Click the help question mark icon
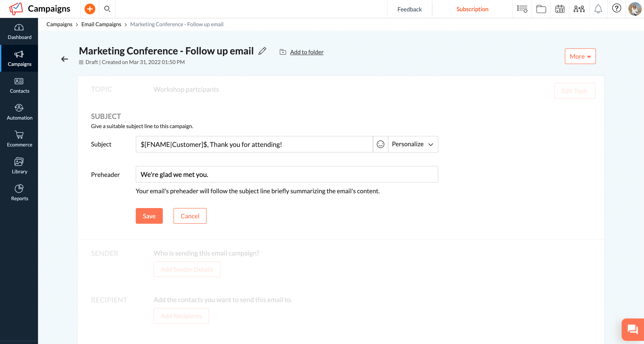Viewport: 644px width, 344px height. [616, 9]
